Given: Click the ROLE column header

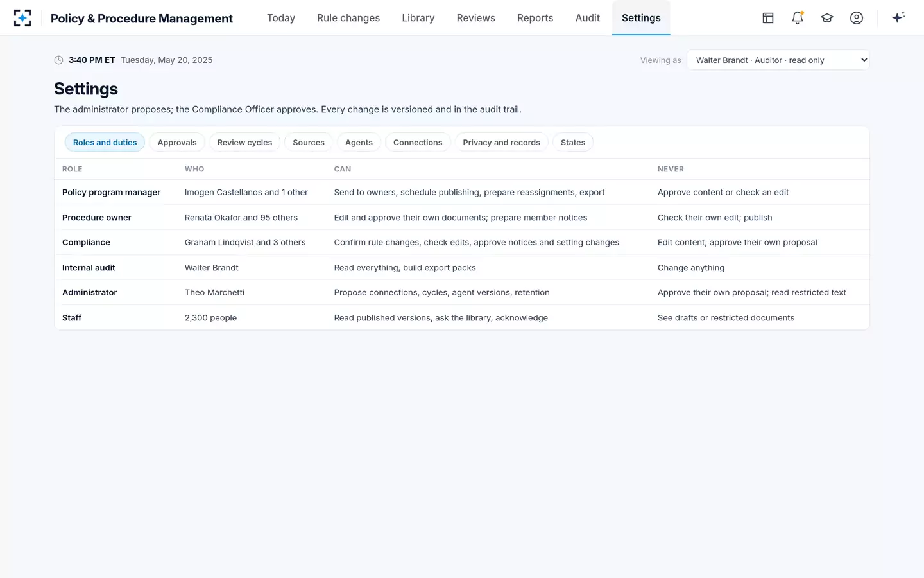Looking at the screenshot, I should point(73,169).
